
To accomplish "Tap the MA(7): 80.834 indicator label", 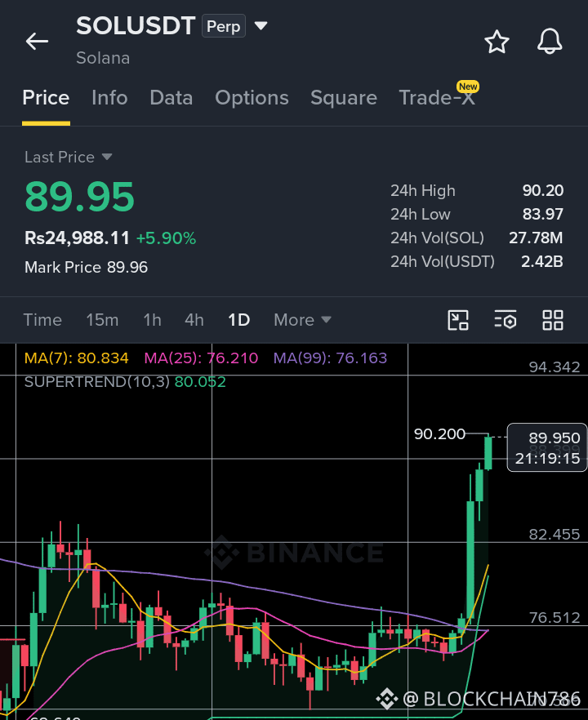I will (x=76, y=358).
